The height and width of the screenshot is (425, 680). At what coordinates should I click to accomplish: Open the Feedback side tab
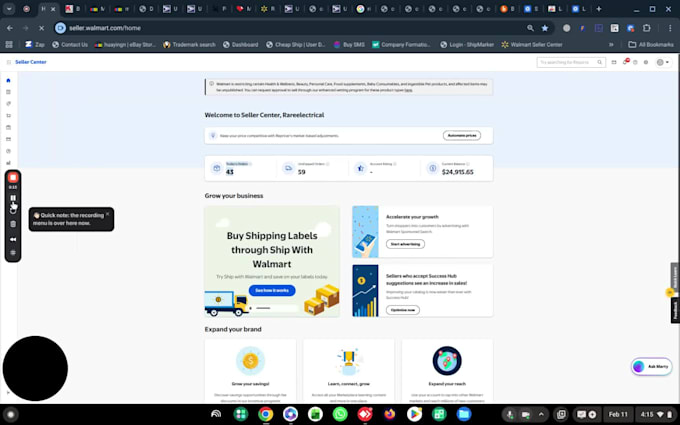[x=675, y=310]
